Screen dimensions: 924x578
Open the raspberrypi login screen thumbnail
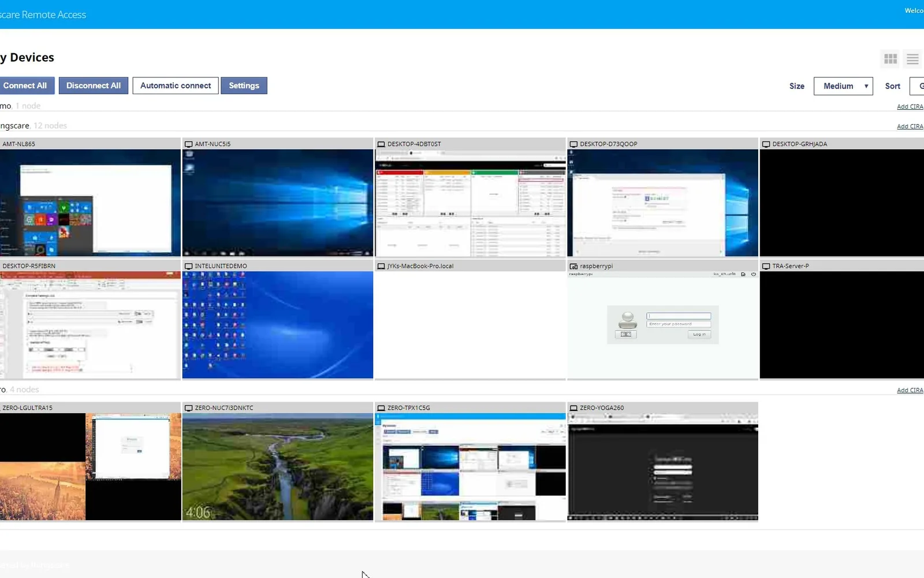click(662, 325)
